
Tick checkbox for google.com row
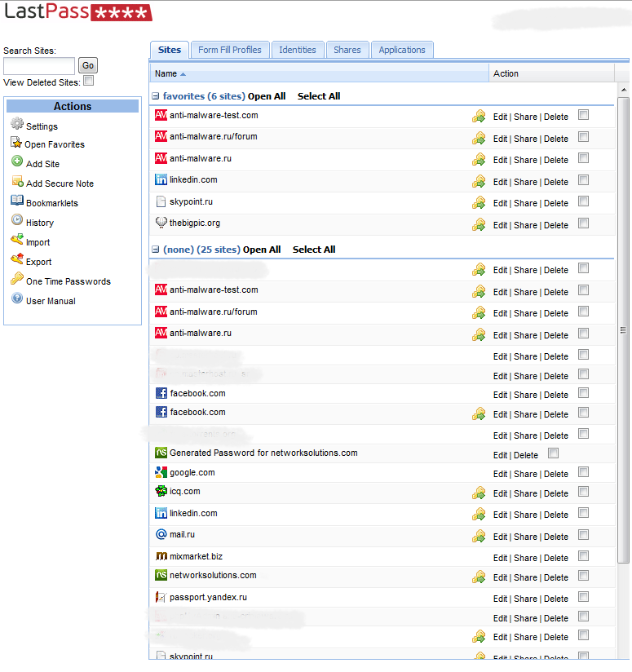(583, 472)
